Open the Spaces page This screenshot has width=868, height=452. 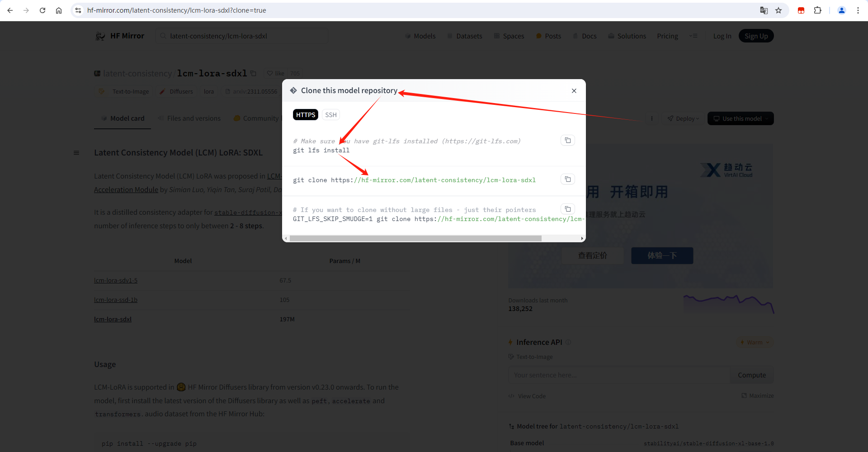coord(509,36)
